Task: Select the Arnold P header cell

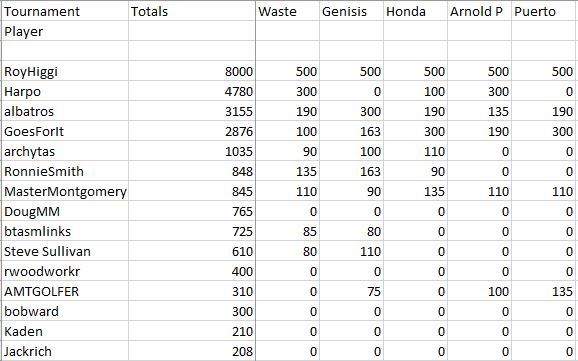Action: [479, 11]
